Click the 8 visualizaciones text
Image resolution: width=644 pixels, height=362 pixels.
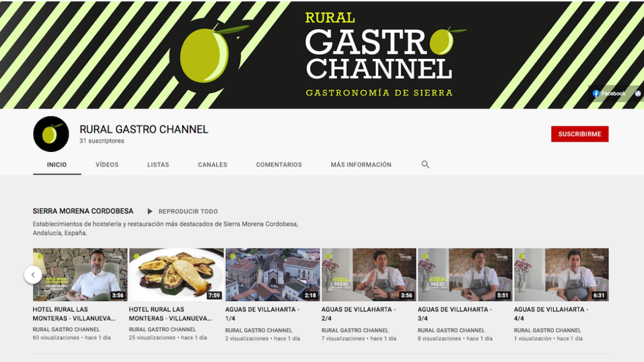coord(439,339)
